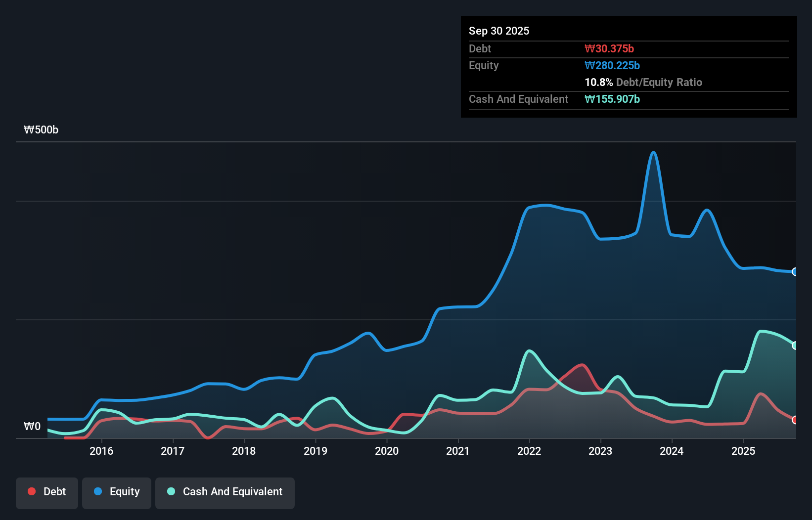Select the Equity endpoint marker on chart
This screenshot has height=520, width=812.
[795, 272]
